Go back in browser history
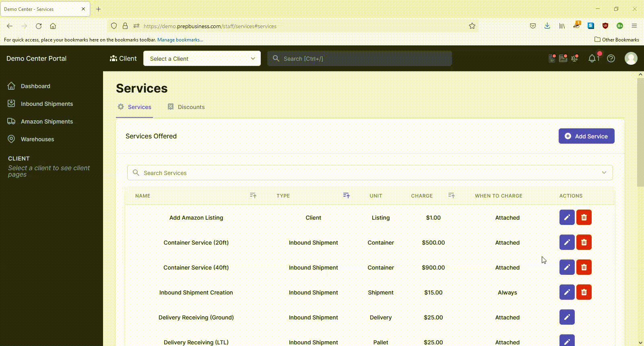The width and height of the screenshot is (644, 346). pyautogui.click(x=10, y=26)
